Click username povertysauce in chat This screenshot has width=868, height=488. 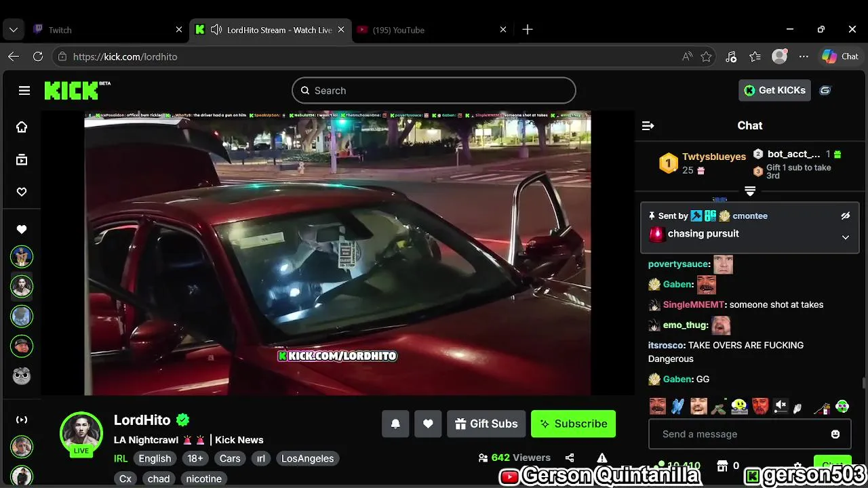[x=678, y=264]
